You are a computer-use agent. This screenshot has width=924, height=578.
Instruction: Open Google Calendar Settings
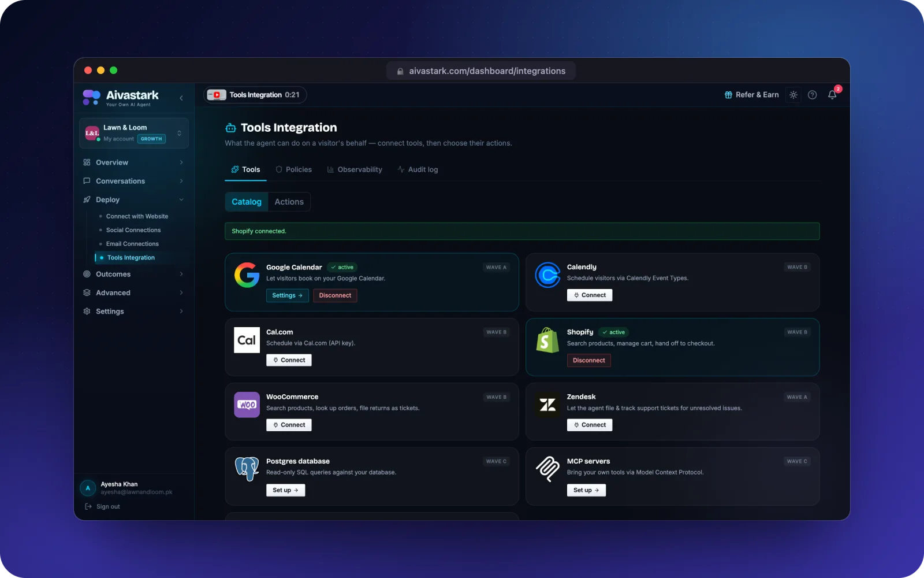(x=287, y=295)
